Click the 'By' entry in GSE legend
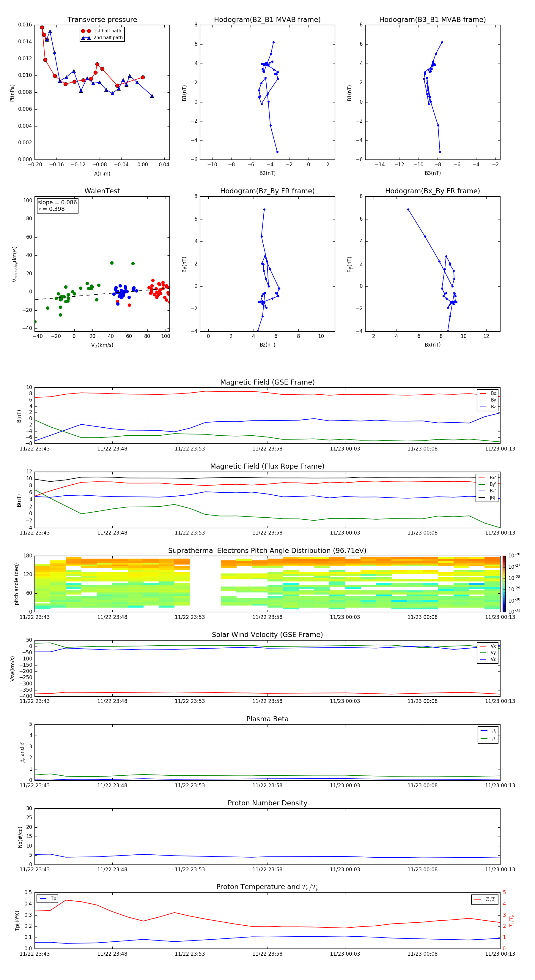Screen dimensions: 535x980 point(488,400)
